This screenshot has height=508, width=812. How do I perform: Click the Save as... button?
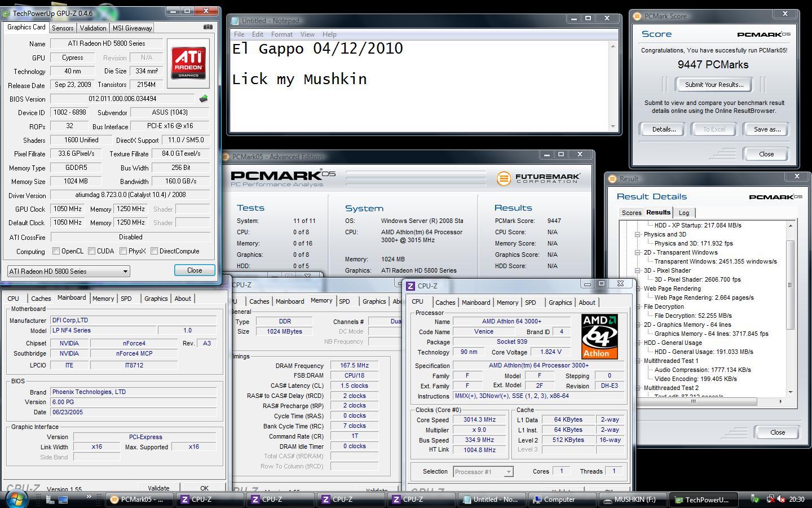(767, 129)
